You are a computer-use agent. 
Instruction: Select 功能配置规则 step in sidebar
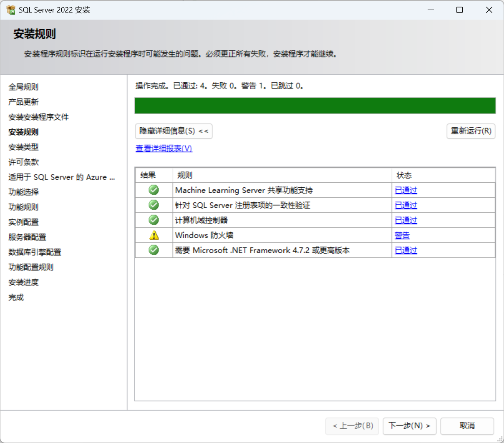pos(31,267)
